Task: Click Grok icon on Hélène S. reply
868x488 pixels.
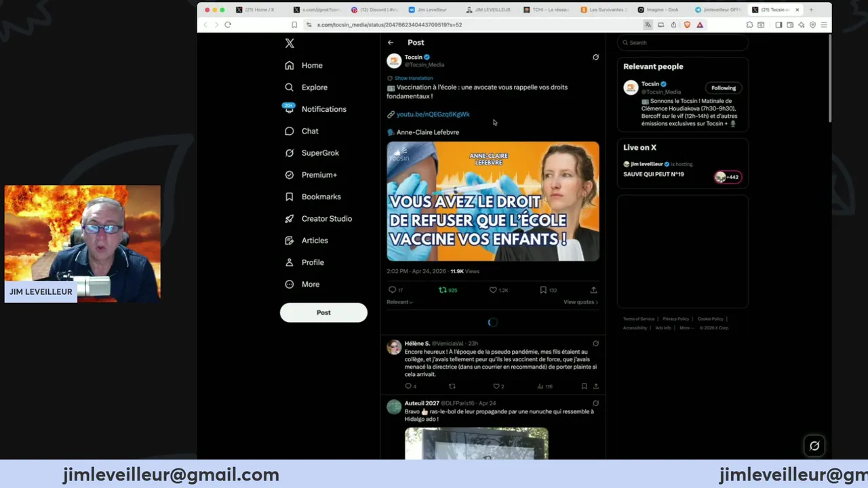Action: click(x=595, y=344)
